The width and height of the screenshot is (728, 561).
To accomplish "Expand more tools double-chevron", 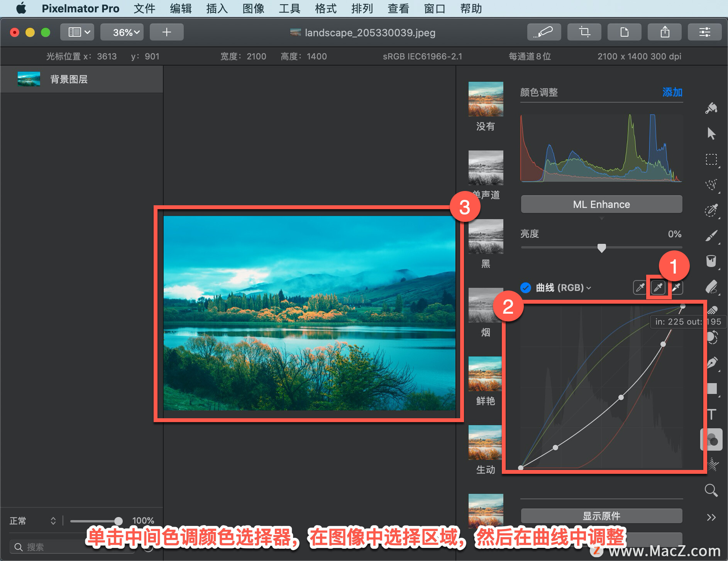I will pos(711,517).
